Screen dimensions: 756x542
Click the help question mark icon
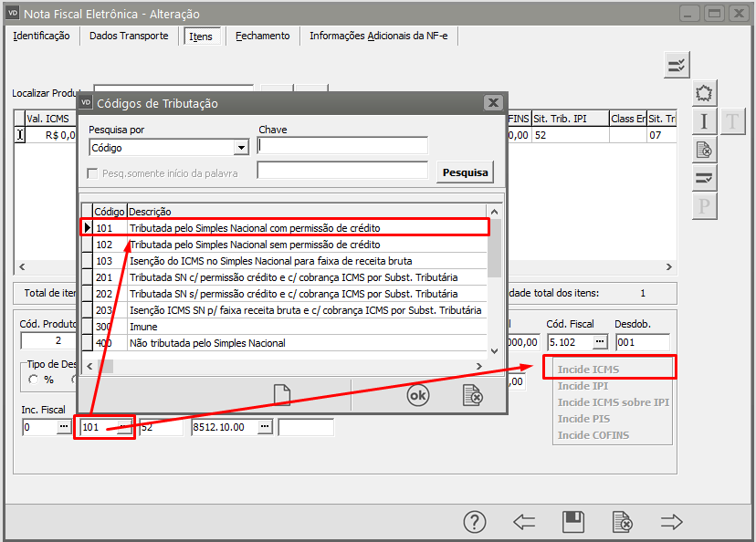(x=475, y=522)
